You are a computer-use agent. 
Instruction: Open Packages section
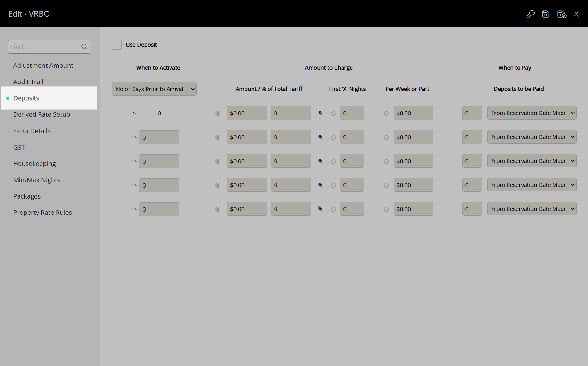click(x=27, y=196)
